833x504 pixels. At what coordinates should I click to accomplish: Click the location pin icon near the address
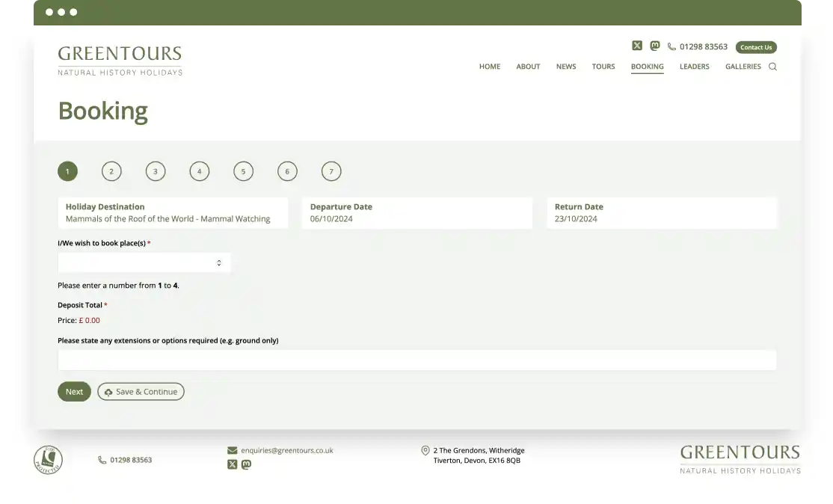pos(425,450)
